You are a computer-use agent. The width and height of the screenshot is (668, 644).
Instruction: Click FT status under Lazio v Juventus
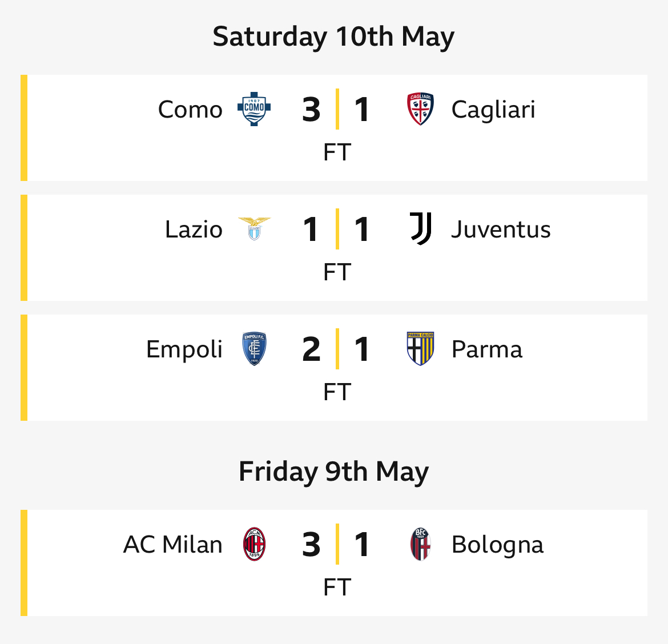pyautogui.click(x=337, y=272)
